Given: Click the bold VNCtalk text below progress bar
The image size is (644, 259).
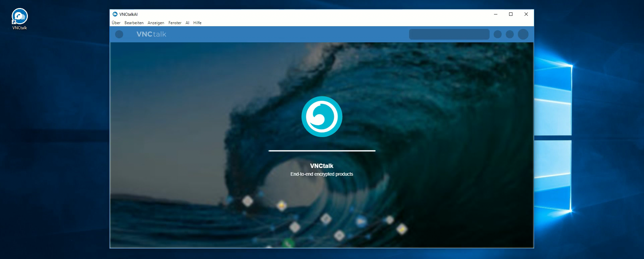Looking at the screenshot, I should point(321,166).
